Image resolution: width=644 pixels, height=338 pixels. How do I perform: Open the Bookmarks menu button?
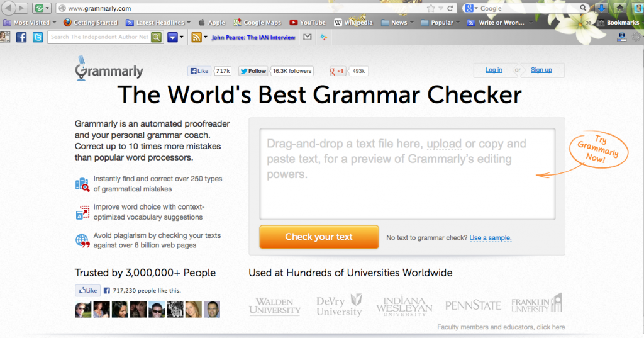[619, 23]
